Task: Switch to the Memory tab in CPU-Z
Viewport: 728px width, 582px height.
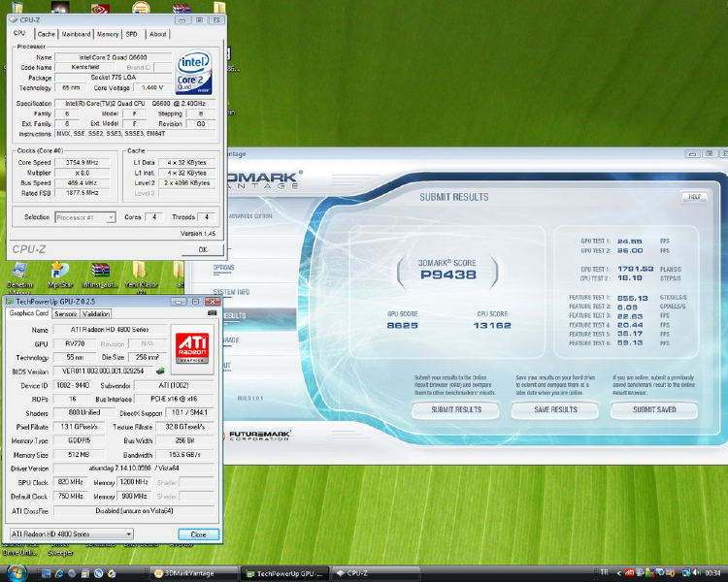Action: click(108, 34)
